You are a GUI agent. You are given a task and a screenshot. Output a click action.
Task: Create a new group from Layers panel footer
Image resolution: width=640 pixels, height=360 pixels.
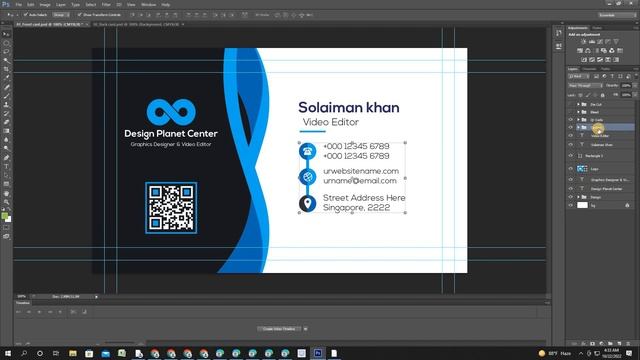[x=611, y=344]
